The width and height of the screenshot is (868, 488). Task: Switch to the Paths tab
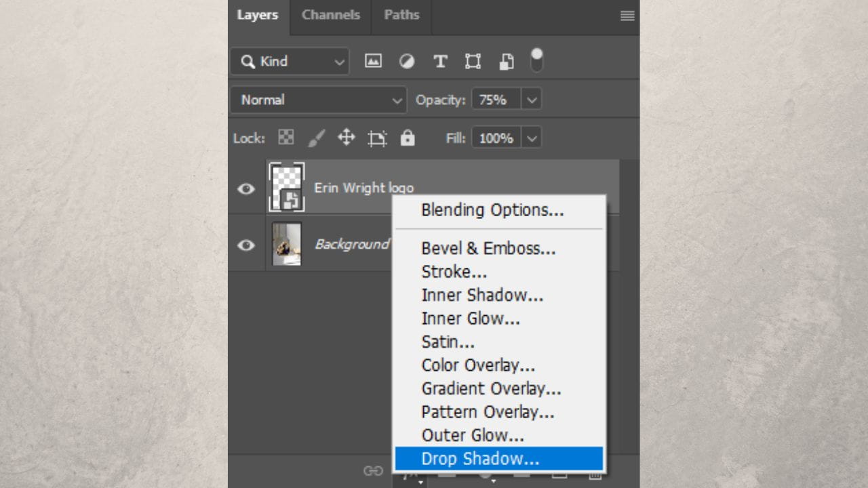[x=401, y=15]
